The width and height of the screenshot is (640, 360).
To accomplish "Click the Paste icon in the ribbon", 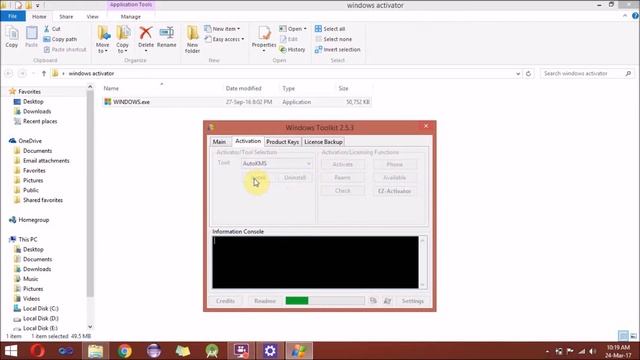I will 31,37.
